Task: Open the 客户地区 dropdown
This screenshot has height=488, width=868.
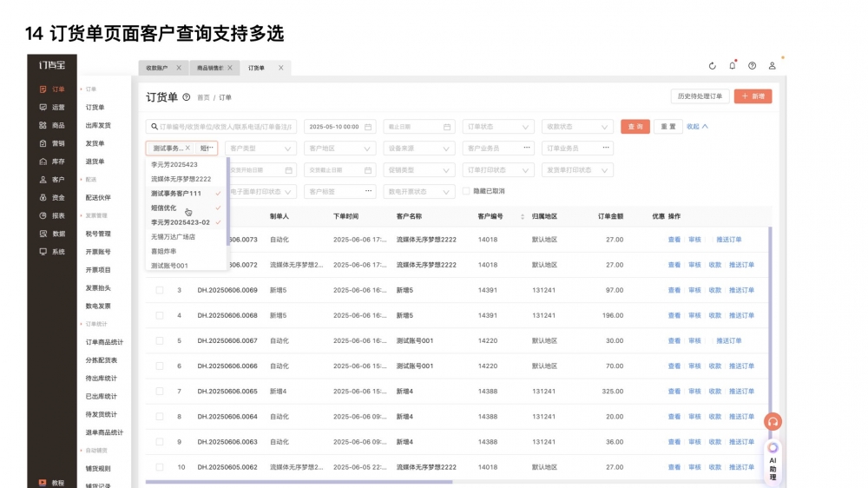Action: point(340,148)
